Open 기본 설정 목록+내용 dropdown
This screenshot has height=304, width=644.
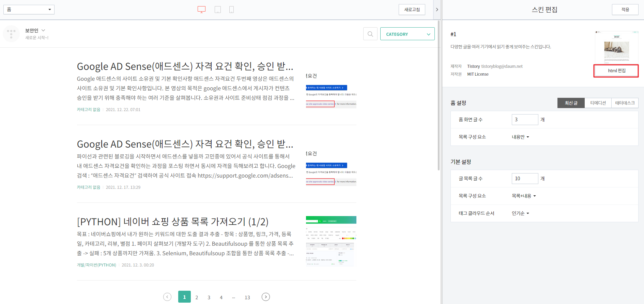click(524, 196)
